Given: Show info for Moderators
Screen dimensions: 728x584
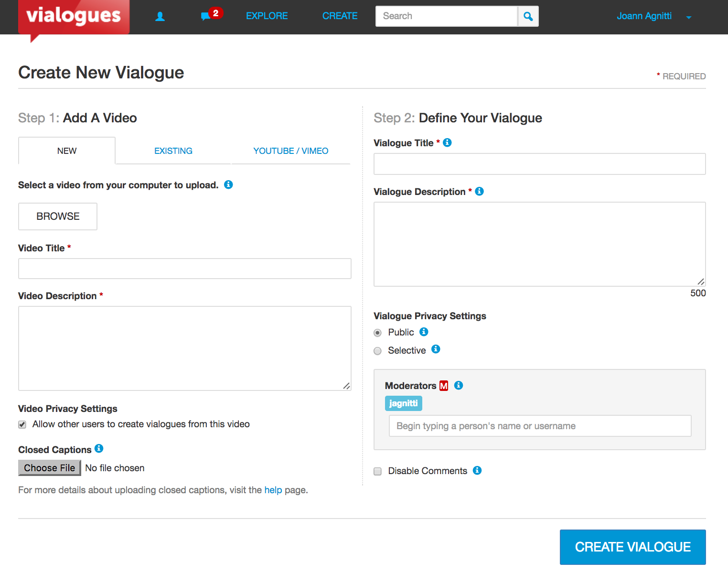Looking at the screenshot, I should (x=459, y=385).
